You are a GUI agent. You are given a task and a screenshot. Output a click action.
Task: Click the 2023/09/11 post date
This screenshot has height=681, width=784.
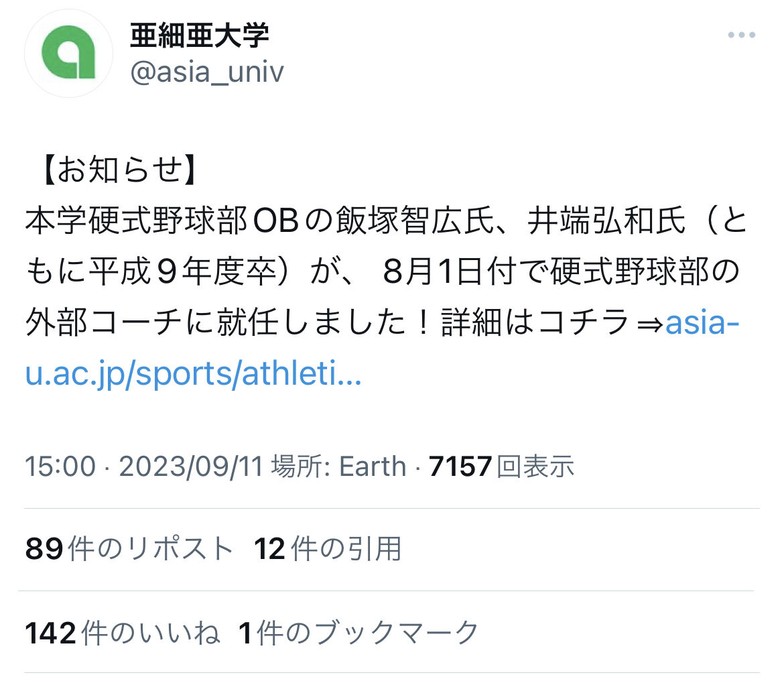[191, 467]
